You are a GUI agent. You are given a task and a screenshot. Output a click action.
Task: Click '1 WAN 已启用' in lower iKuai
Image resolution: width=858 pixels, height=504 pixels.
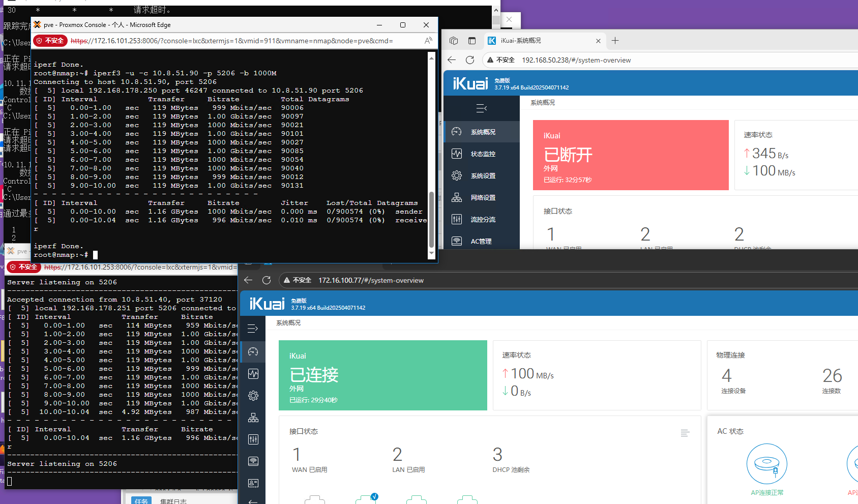(309, 459)
